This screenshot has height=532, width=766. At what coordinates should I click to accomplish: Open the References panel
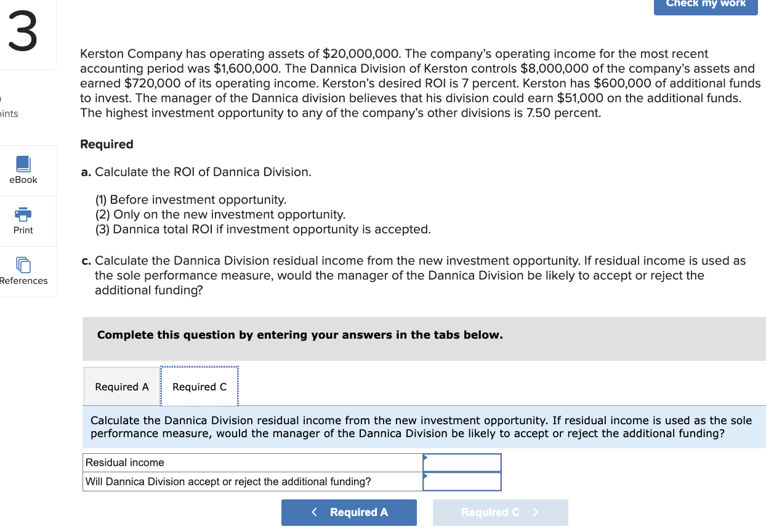[x=24, y=271]
